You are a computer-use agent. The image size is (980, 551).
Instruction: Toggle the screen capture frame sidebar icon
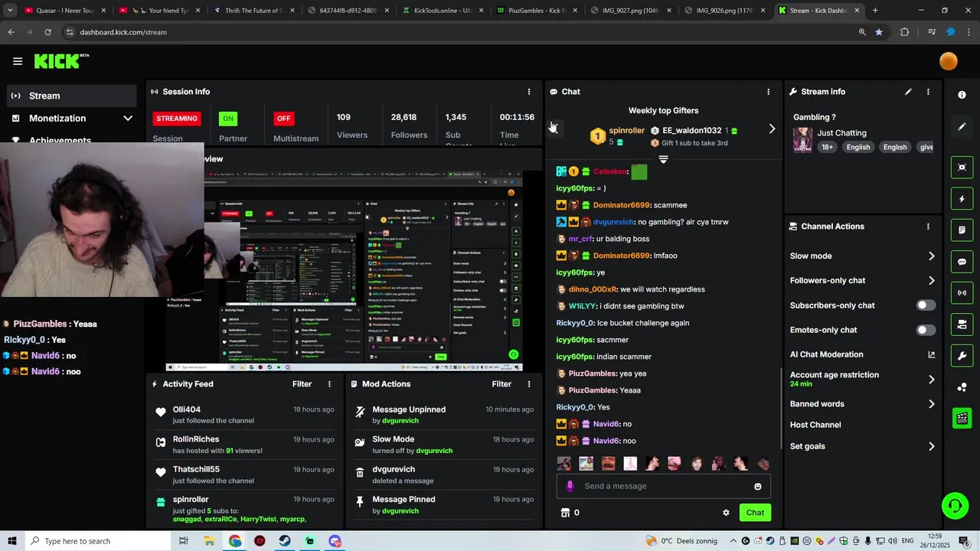[x=962, y=167]
